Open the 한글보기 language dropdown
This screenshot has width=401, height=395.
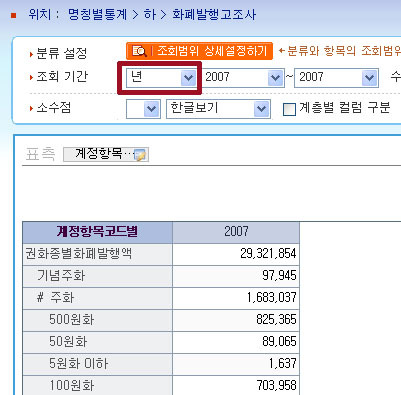pyautogui.click(x=218, y=108)
